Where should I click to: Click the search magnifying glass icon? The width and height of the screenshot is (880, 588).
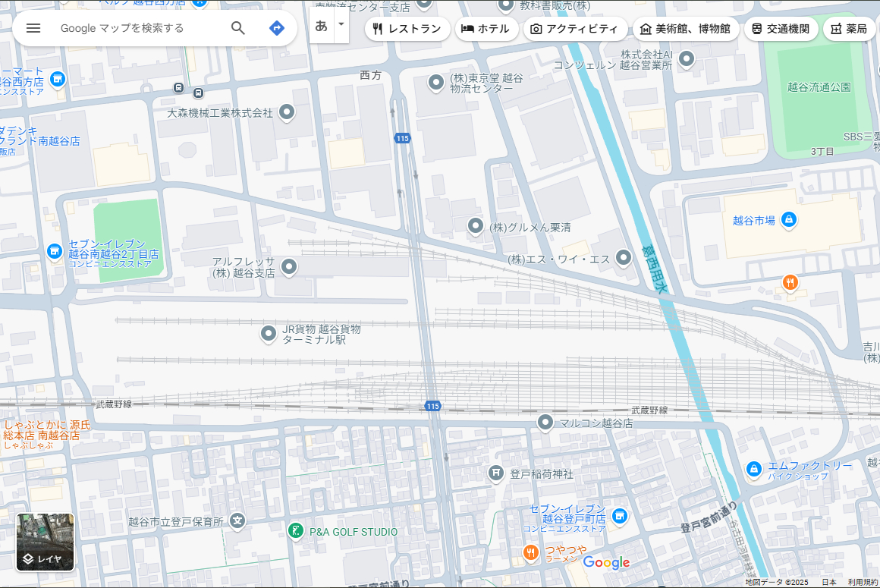(x=238, y=28)
